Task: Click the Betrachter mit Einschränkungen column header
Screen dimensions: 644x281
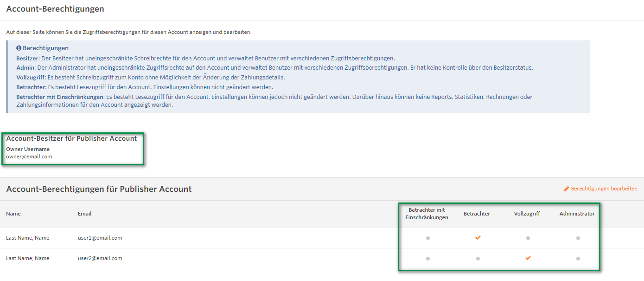Action: 427,214
